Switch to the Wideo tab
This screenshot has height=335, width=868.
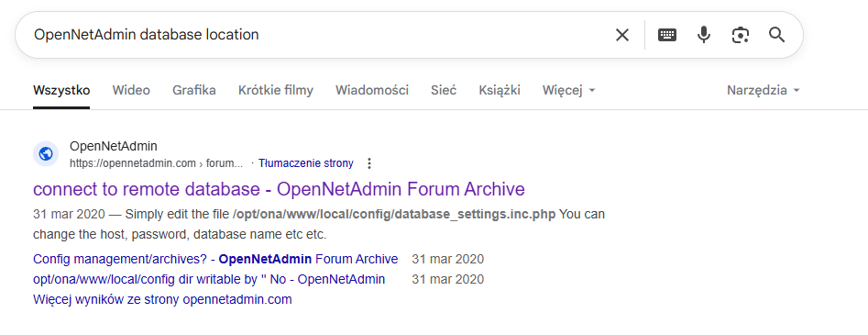point(131,90)
